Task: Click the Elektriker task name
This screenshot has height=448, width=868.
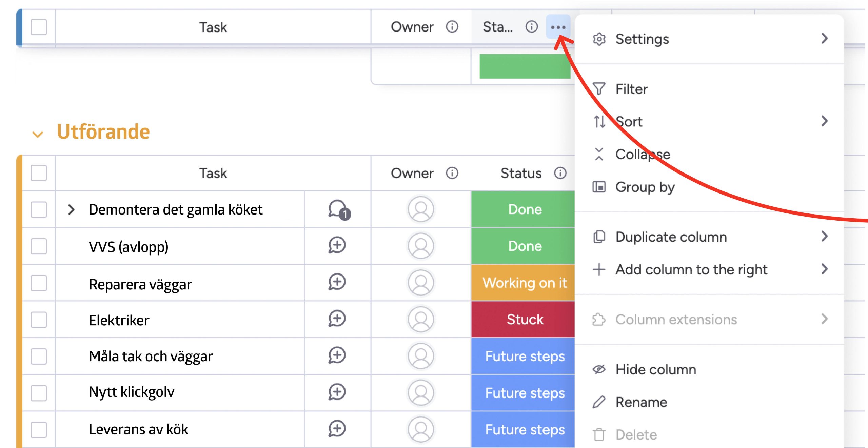Action: pos(119,320)
